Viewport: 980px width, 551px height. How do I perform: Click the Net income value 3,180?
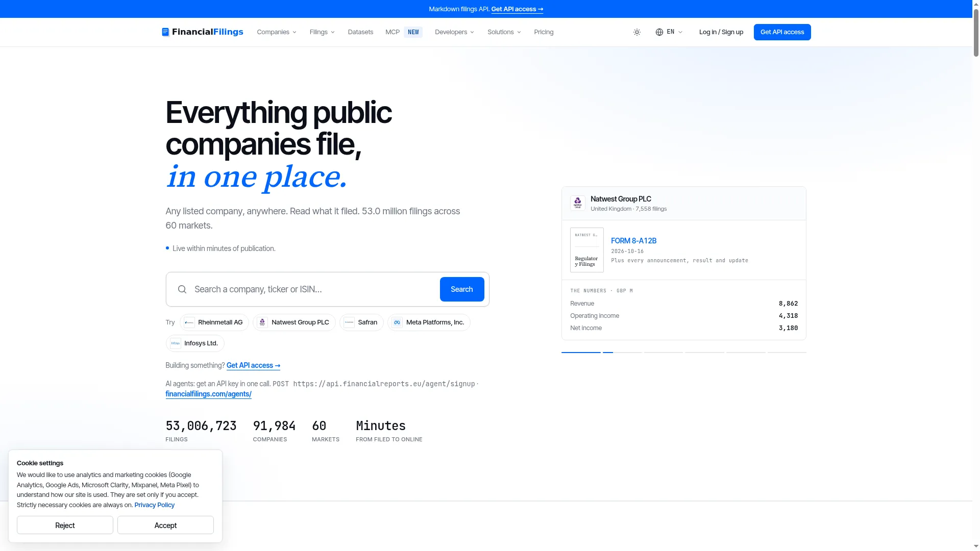point(788,328)
